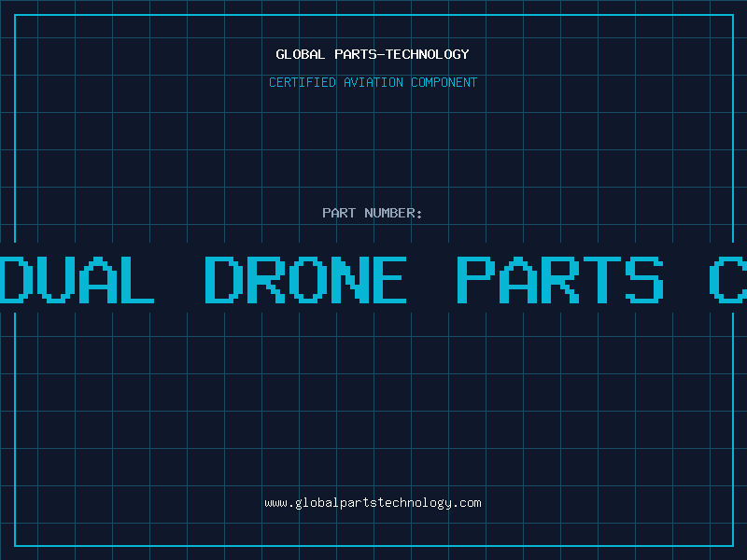Click the word GLOBAL in the header
The width and height of the screenshot is (747, 560).
(301, 54)
